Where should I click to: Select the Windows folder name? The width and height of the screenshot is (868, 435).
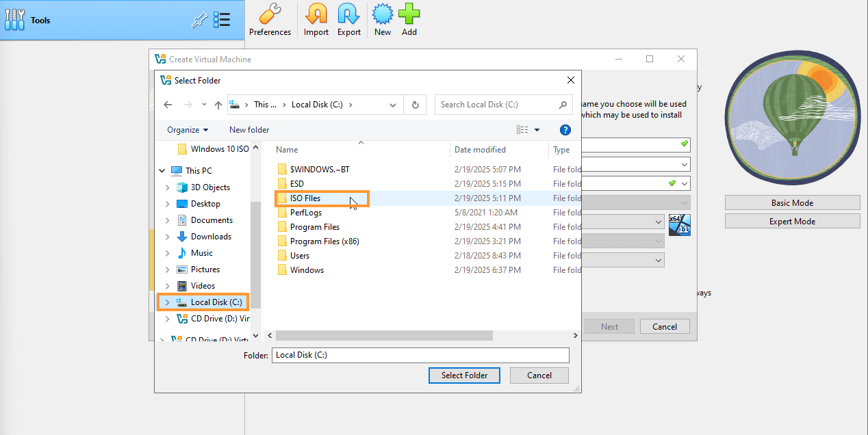tap(307, 270)
